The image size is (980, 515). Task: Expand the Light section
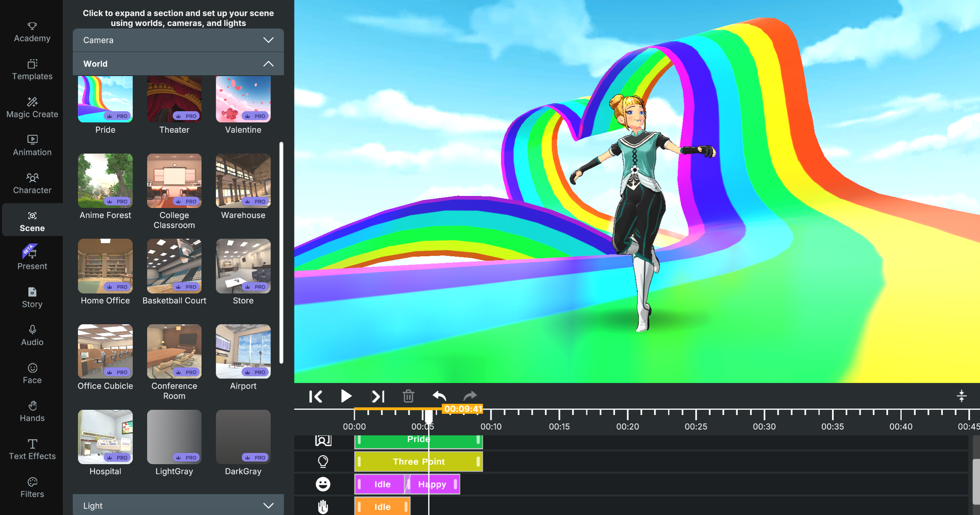[x=178, y=505]
